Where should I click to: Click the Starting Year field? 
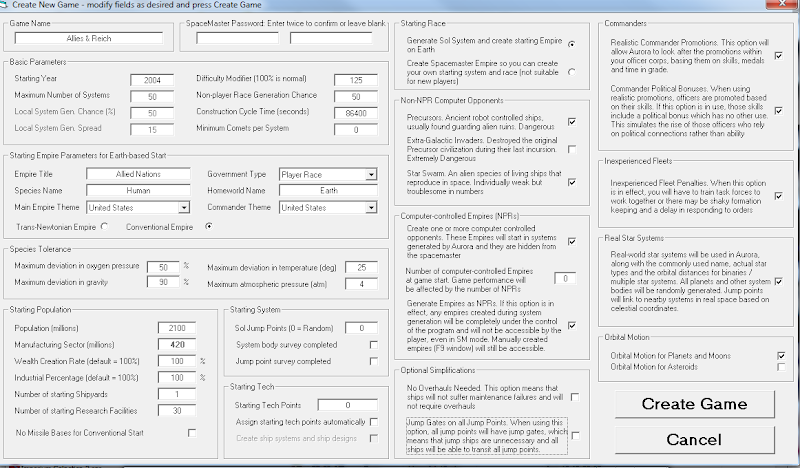click(152, 80)
